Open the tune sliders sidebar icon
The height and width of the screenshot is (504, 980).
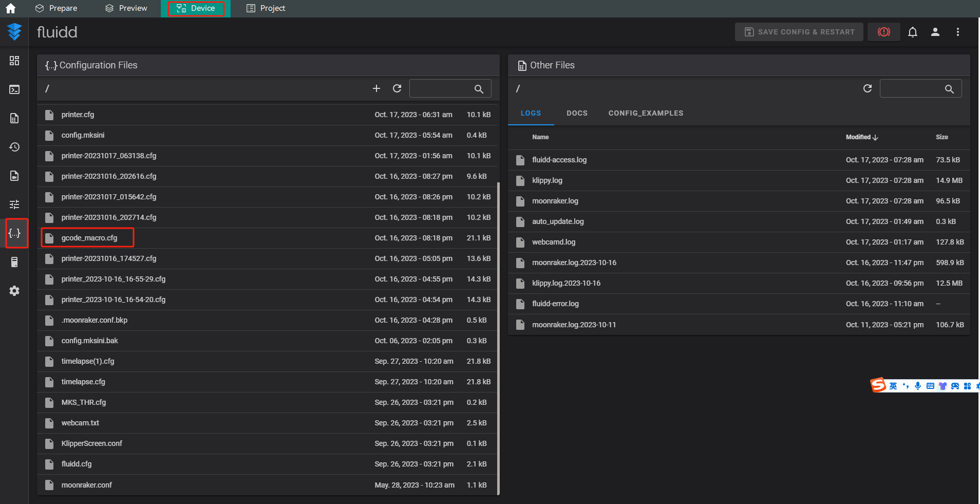point(14,204)
